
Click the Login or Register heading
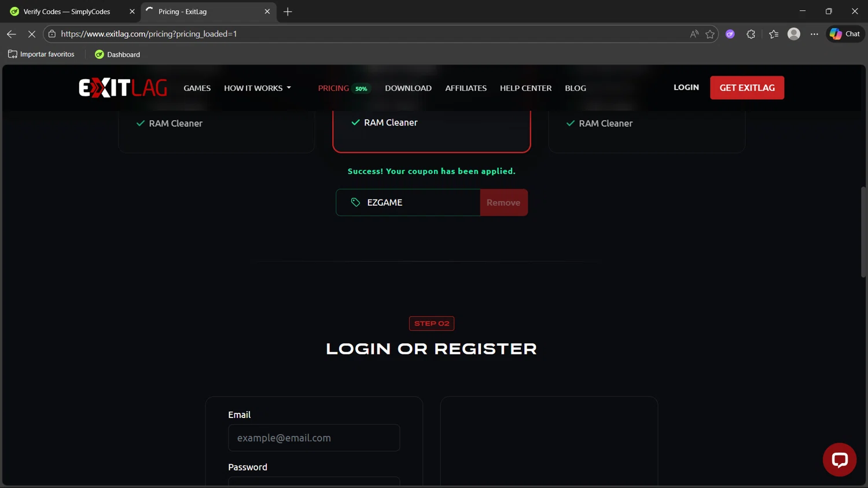pos(432,349)
